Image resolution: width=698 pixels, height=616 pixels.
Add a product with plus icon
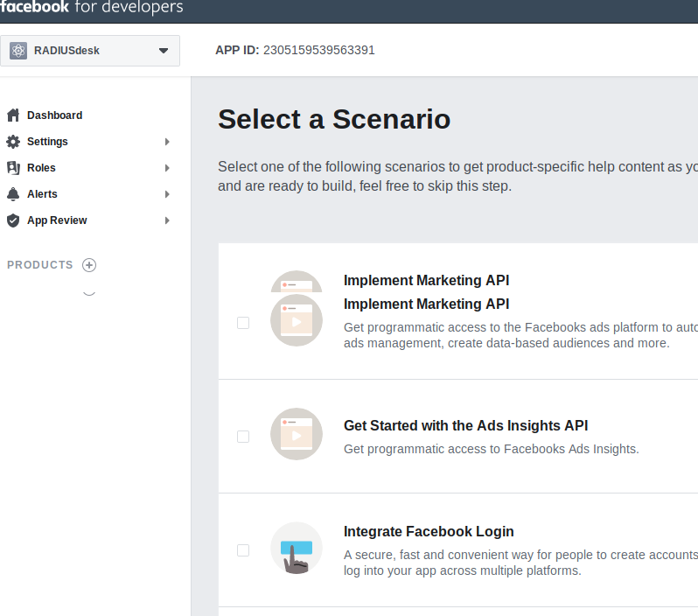(x=89, y=265)
